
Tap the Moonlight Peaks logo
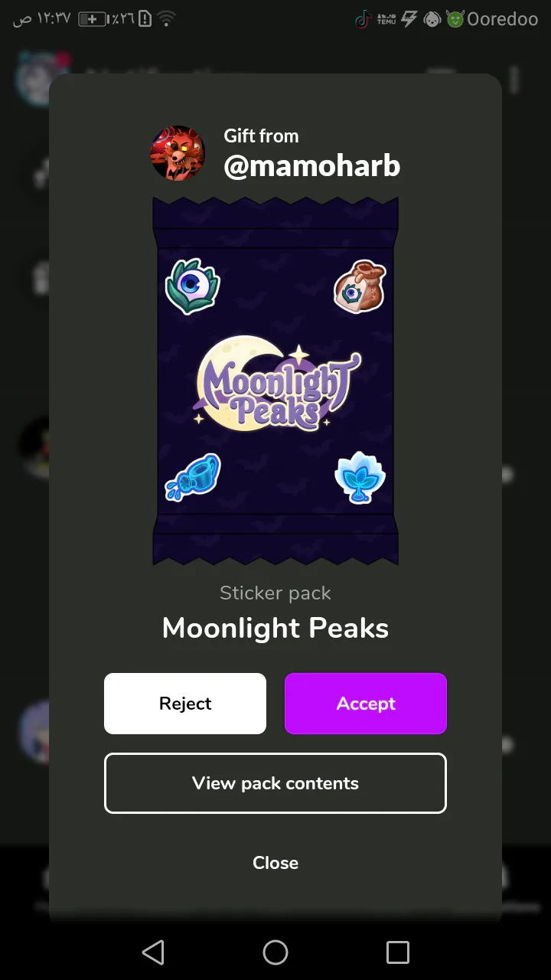pos(276,384)
